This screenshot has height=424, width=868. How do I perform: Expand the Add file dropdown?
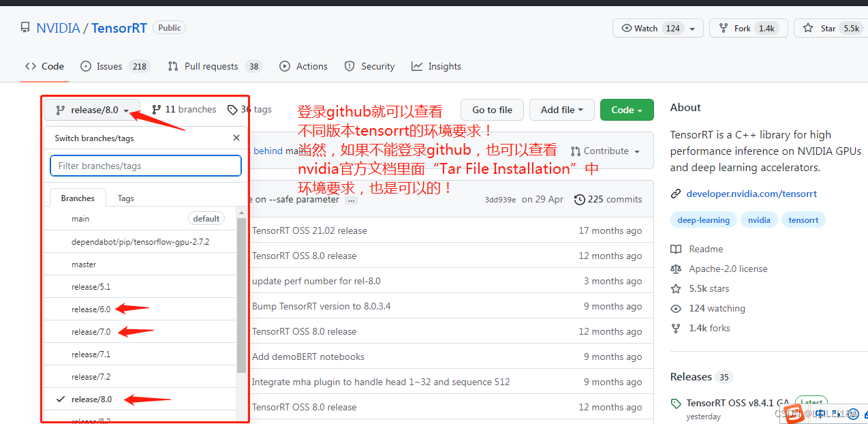point(561,110)
